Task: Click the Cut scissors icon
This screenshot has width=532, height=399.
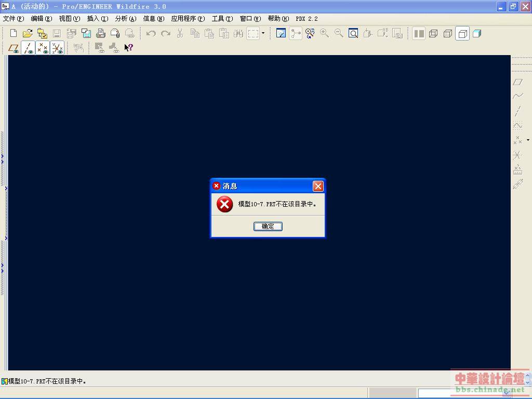Action: click(180, 33)
